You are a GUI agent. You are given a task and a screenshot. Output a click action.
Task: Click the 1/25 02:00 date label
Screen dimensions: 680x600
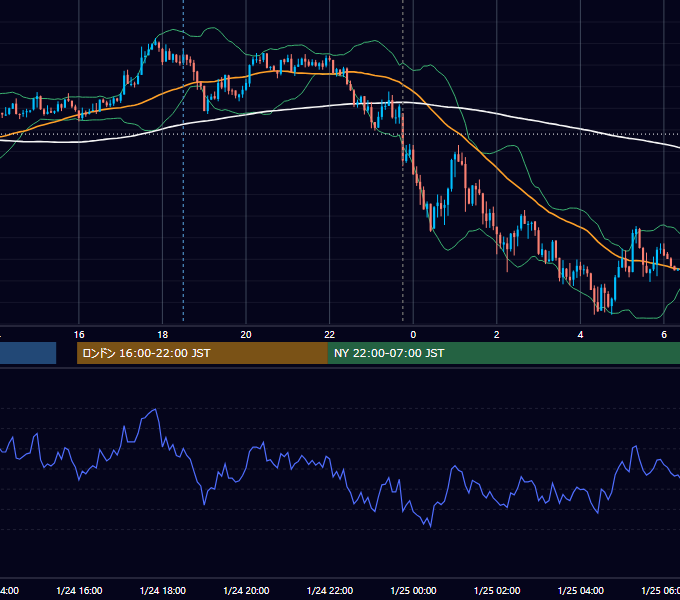pyautogui.click(x=497, y=590)
